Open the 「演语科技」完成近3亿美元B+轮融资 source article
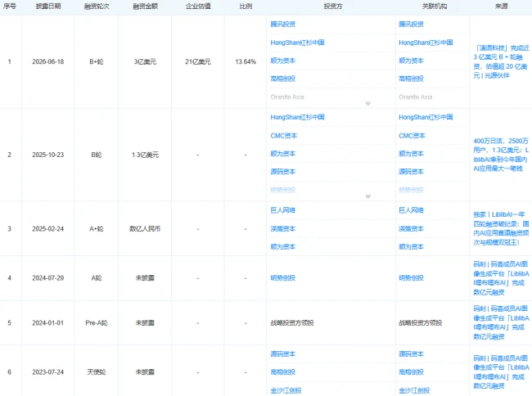 [501, 61]
